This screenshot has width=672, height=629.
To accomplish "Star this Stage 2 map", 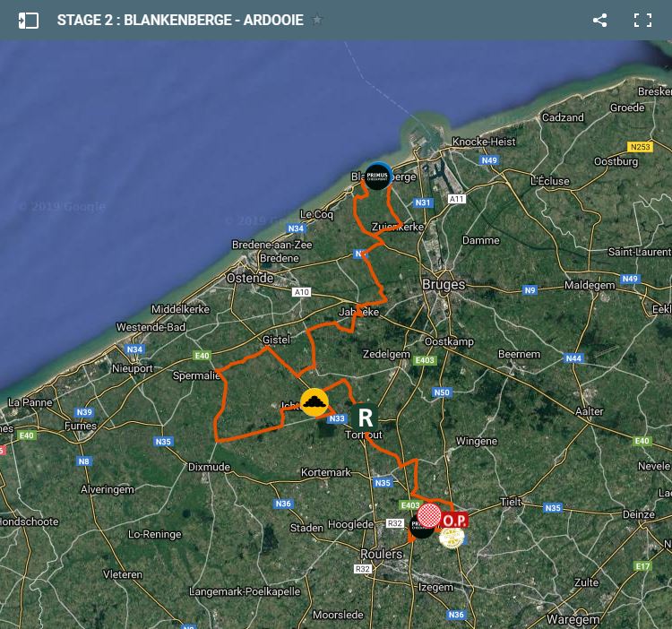I will [317, 20].
